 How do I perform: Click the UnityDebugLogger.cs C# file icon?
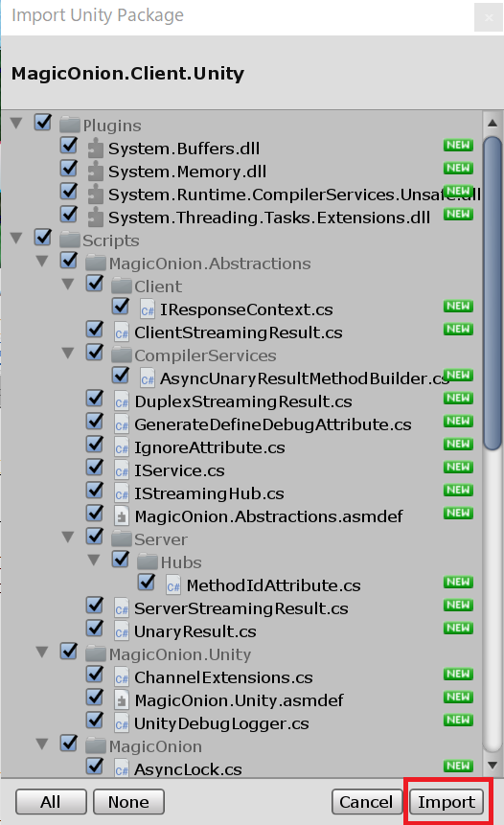point(122,724)
